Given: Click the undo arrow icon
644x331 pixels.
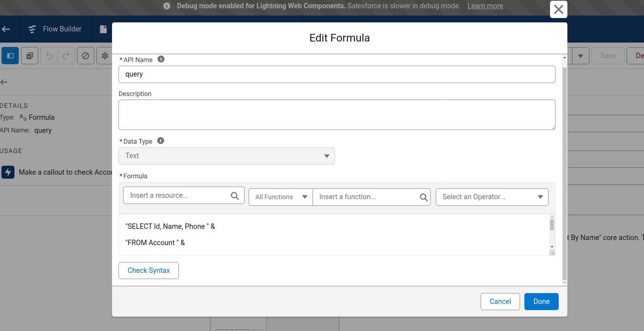Looking at the screenshot, I should (49, 56).
